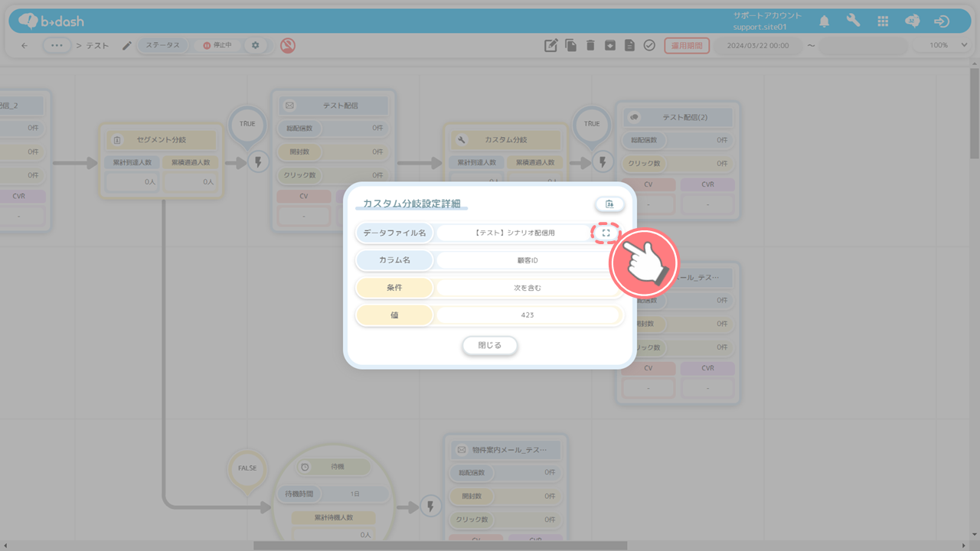Click the check circle icon

point(649,46)
